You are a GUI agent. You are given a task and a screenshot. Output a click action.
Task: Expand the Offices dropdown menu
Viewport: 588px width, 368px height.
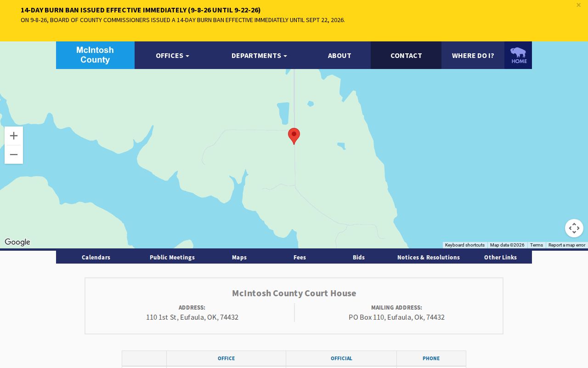pos(172,55)
